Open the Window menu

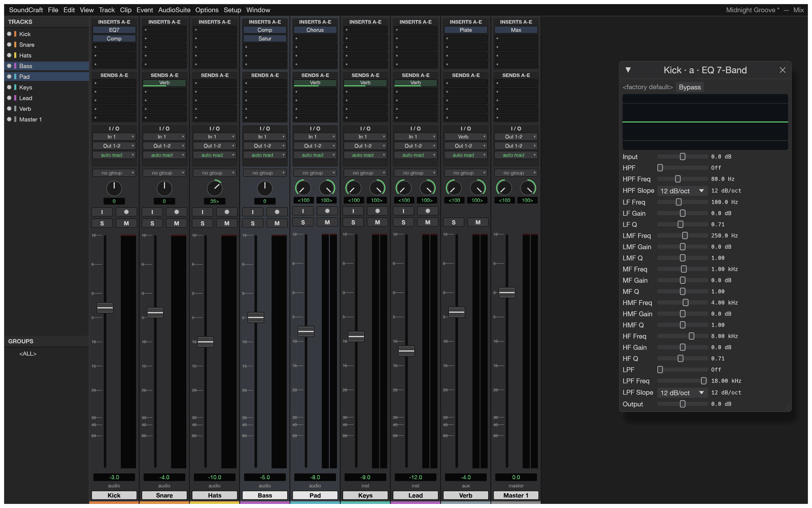[x=258, y=10]
